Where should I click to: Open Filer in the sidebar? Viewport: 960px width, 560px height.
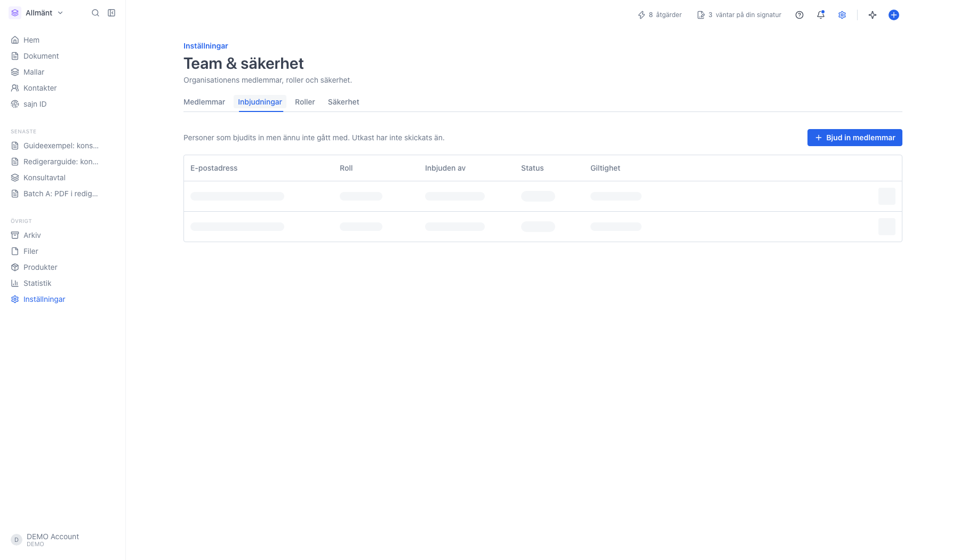click(x=62, y=251)
